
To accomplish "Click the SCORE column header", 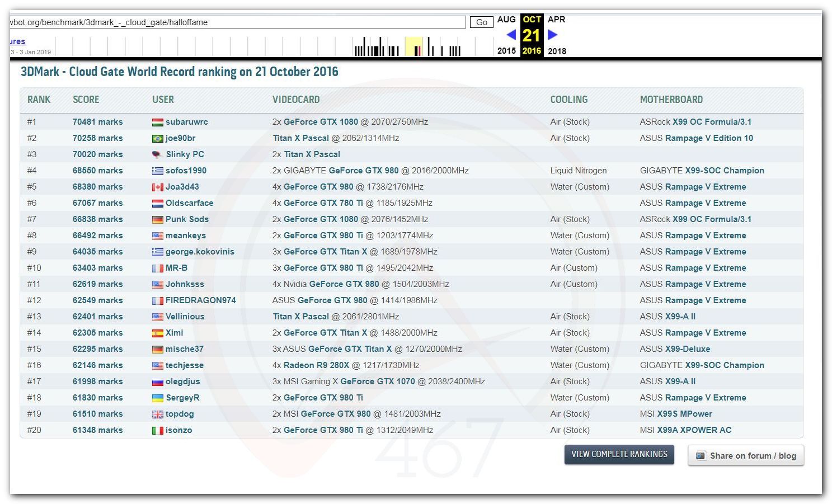I will click(86, 100).
